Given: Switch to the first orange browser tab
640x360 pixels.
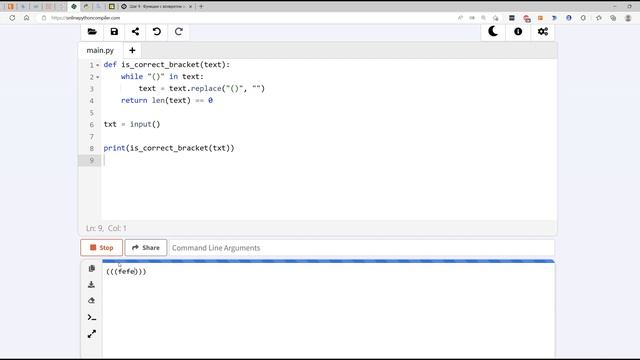Looking at the screenshot, I should (x=11, y=7).
